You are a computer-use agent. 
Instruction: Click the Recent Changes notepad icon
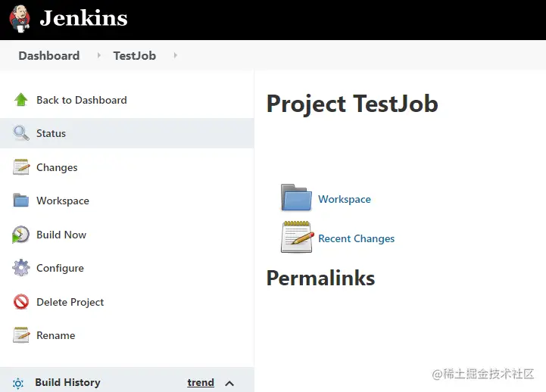click(298, 237)
